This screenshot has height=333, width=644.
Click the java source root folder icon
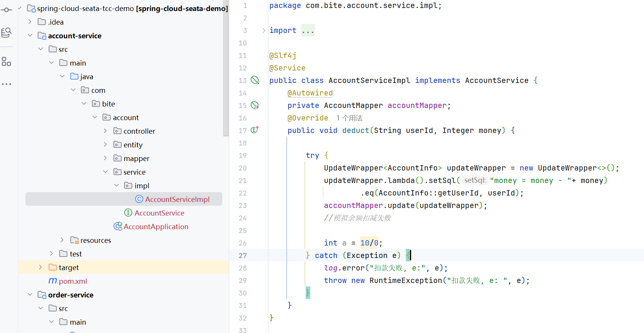pos(74,76)
